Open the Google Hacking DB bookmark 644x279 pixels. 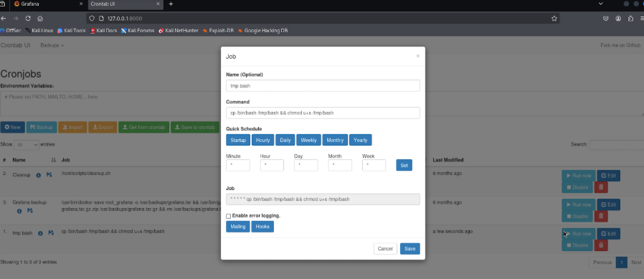pyautogui.click(x=263, y=30)
